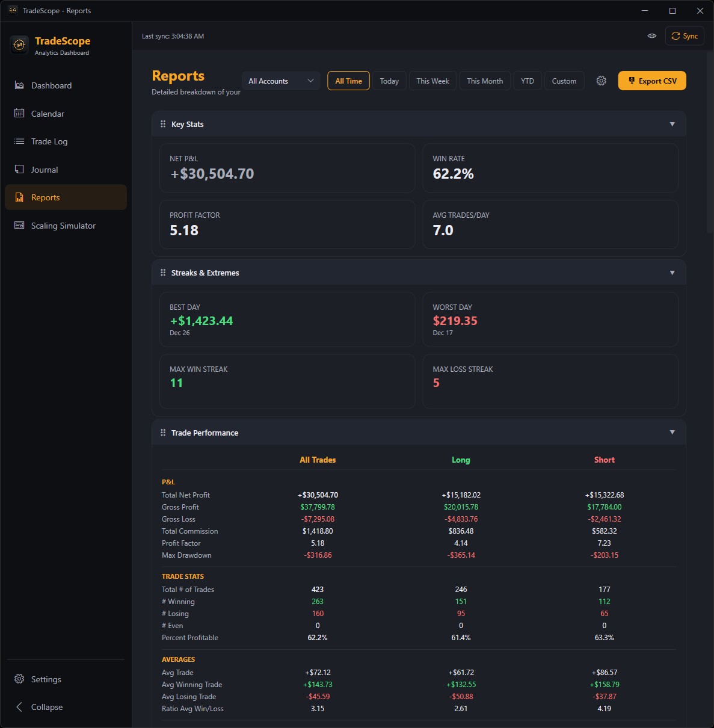Switch to the This Week filter

click(432, 80)
